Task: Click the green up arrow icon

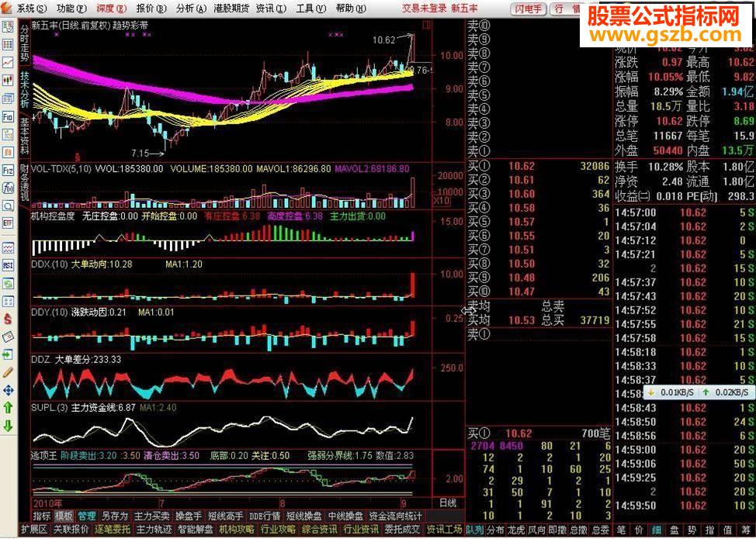Action: click(x=8, y=407)
